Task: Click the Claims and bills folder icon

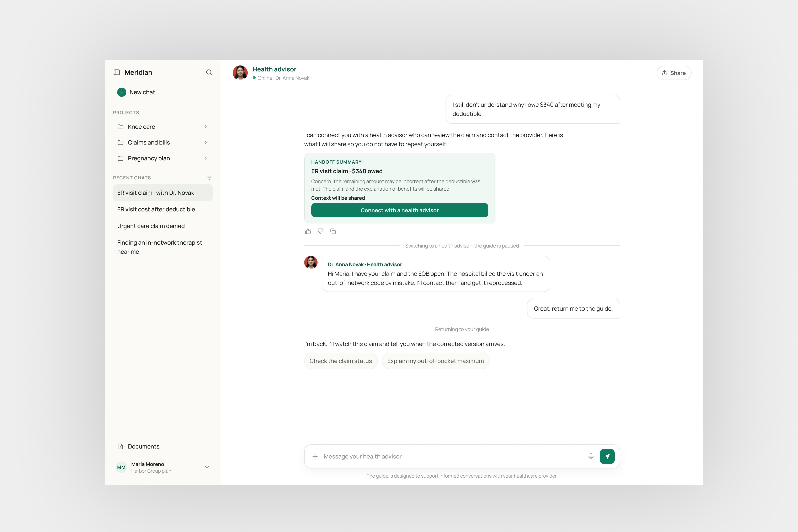Action: coord(121,142)
